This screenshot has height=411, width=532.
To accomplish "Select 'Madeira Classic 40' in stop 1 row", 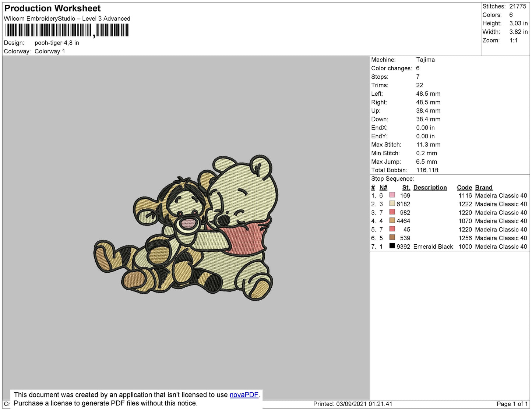I will [501, 195].
